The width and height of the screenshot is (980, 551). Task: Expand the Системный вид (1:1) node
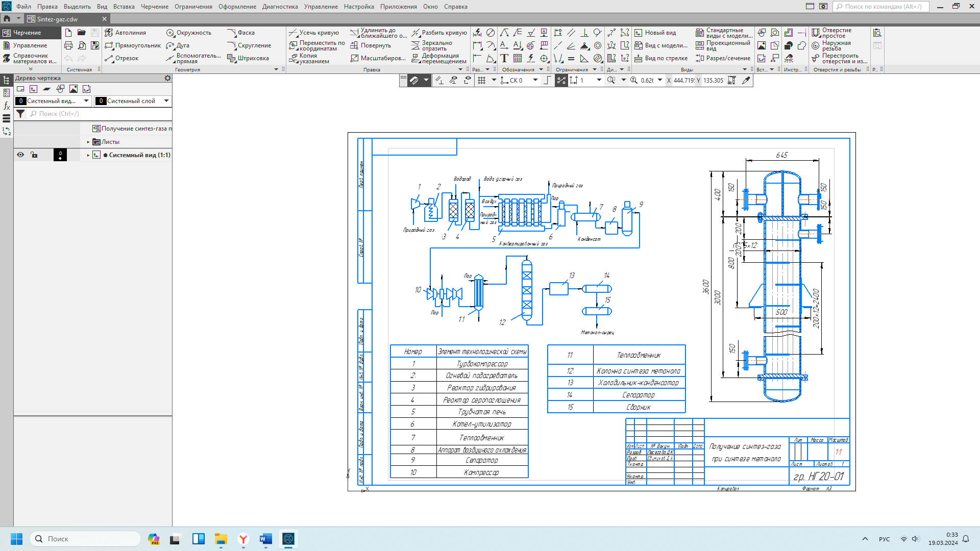click(88, 155)
